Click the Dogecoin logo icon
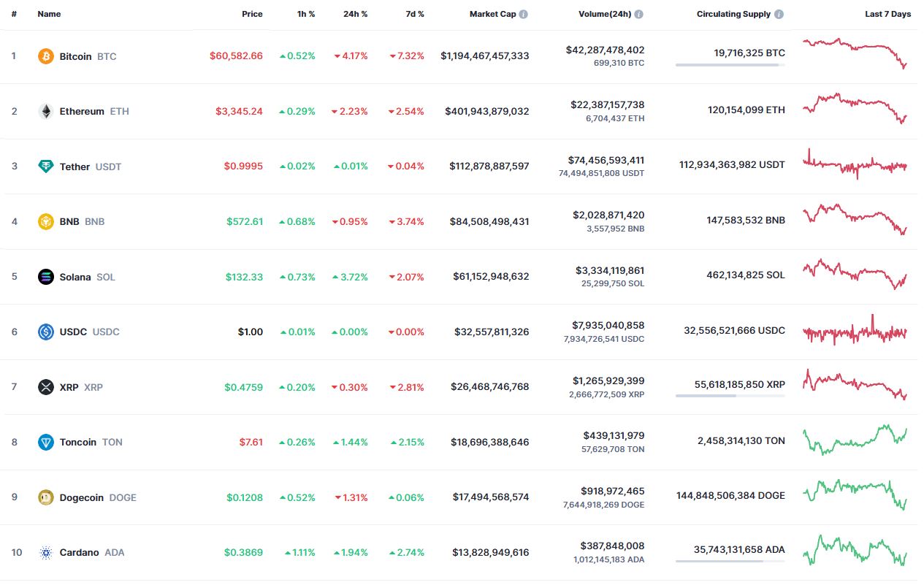This screenshot has height=585, width=924. 46,497
